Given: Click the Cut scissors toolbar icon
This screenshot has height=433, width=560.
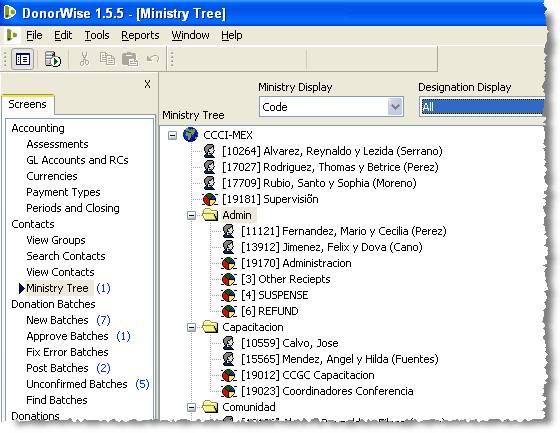Looking at the screenshot, I should coord(84,59).
